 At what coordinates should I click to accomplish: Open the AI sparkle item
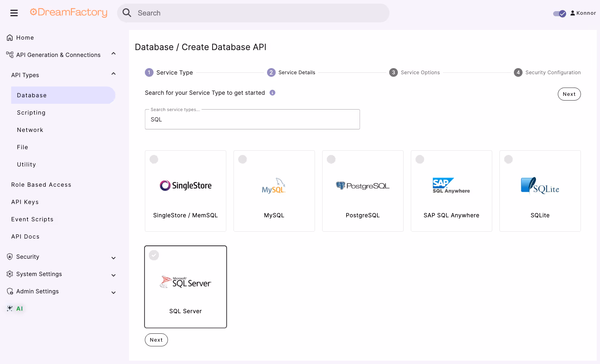15,308
